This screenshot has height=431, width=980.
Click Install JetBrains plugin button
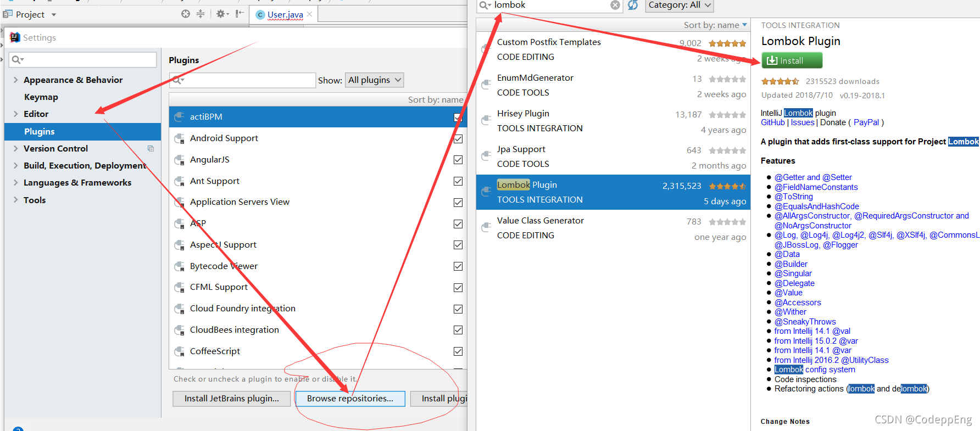point(232,399)
